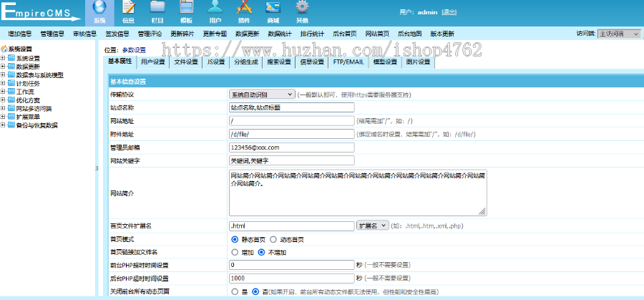Click the EmpireCMS logo
Image resolution: width=644 pixels, height=300 pixels.
tap(41, 11)
